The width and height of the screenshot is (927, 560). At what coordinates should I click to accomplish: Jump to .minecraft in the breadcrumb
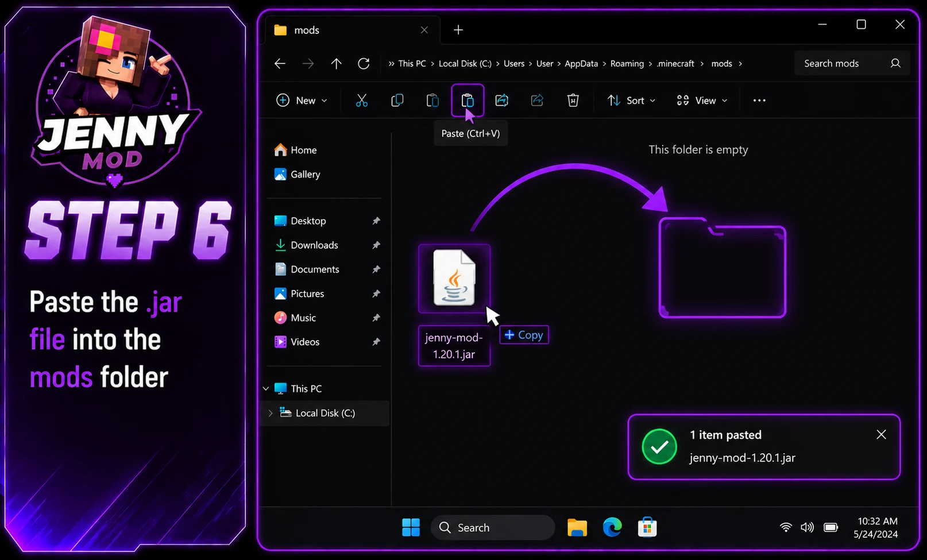click(x=675, y=64)
